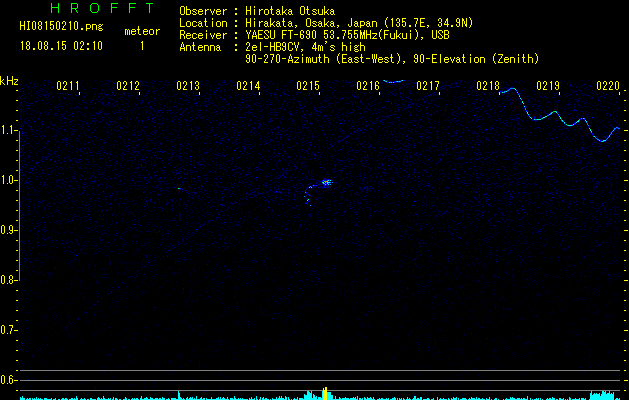629x400 pixels.
Task: Select the file name HI08150210.png
Action: pos(61,26)
